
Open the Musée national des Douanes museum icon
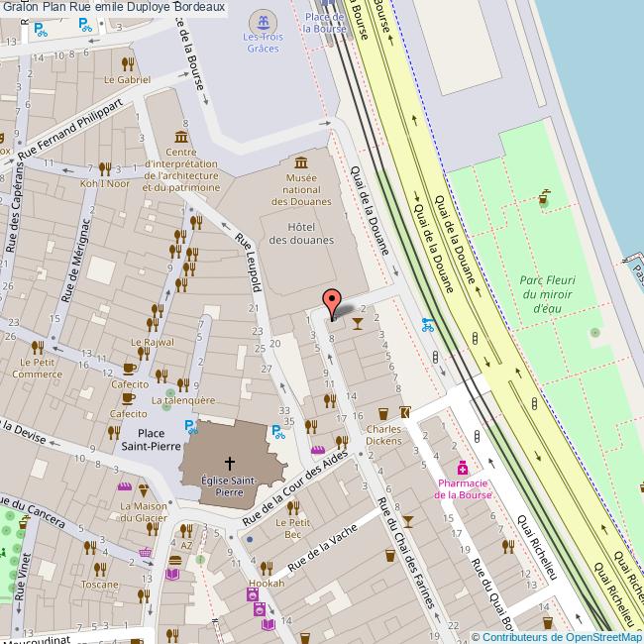301,161
